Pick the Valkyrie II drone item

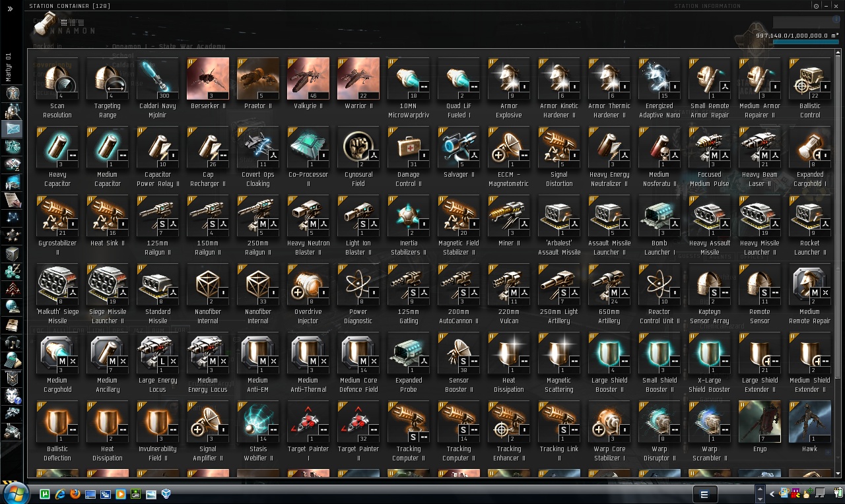(308, 79)
